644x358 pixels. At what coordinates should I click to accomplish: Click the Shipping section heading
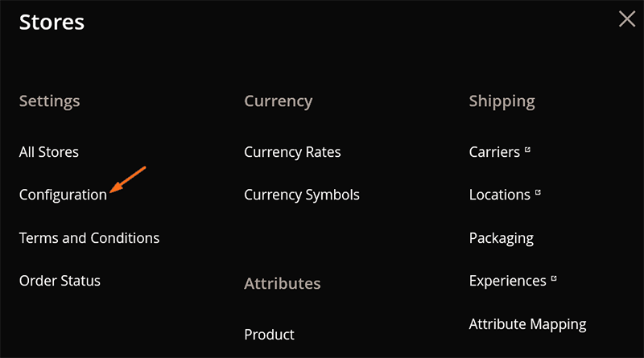click(x=502, y=101)
